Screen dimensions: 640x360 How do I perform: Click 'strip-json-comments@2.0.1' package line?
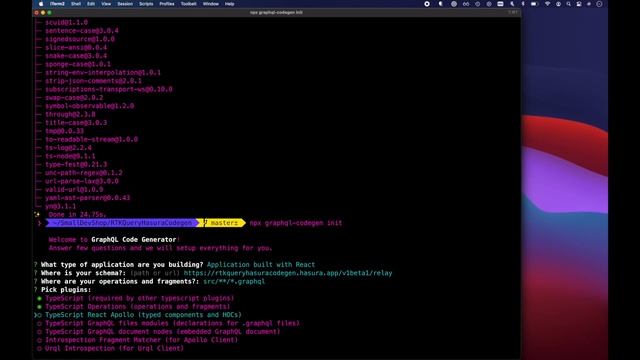pyautogui.click(x=93, y=81)
